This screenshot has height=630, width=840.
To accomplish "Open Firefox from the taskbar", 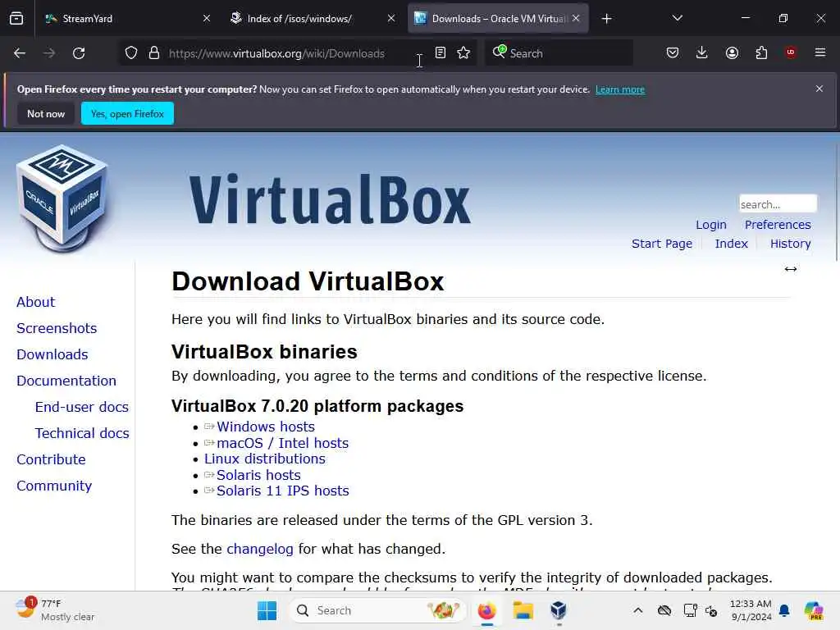I will coord(486,610).
